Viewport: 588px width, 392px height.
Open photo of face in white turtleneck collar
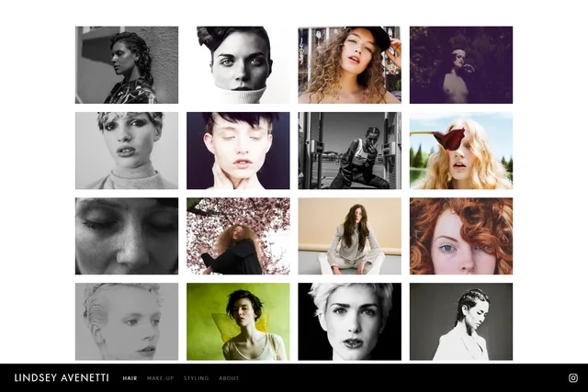click(x=238, y=65)
